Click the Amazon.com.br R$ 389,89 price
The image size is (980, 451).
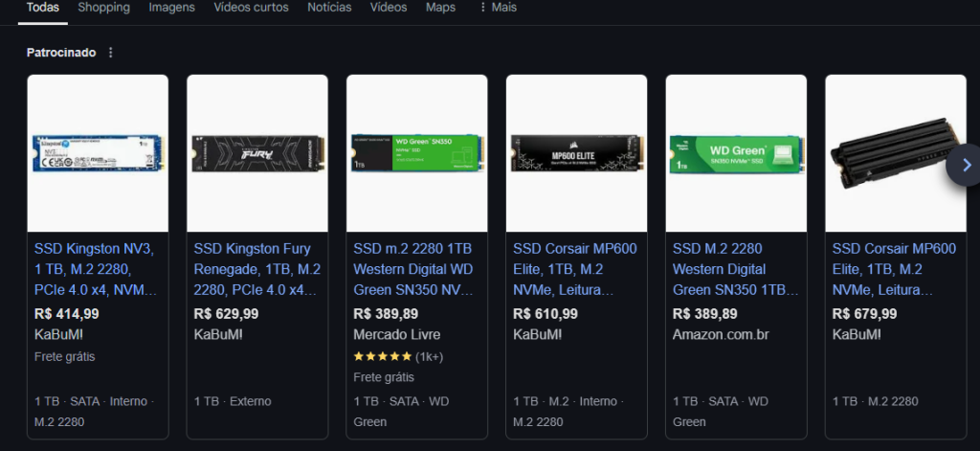[x=705, y=314]
